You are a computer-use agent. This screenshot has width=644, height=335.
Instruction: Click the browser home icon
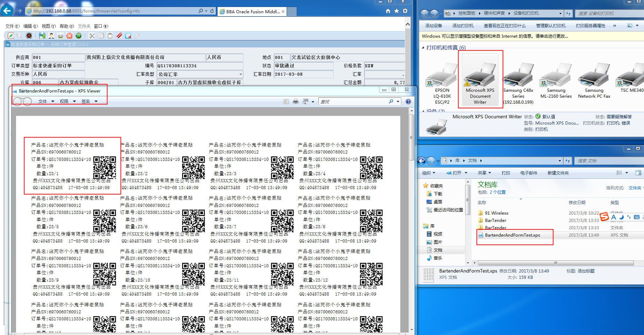(388, 11)
